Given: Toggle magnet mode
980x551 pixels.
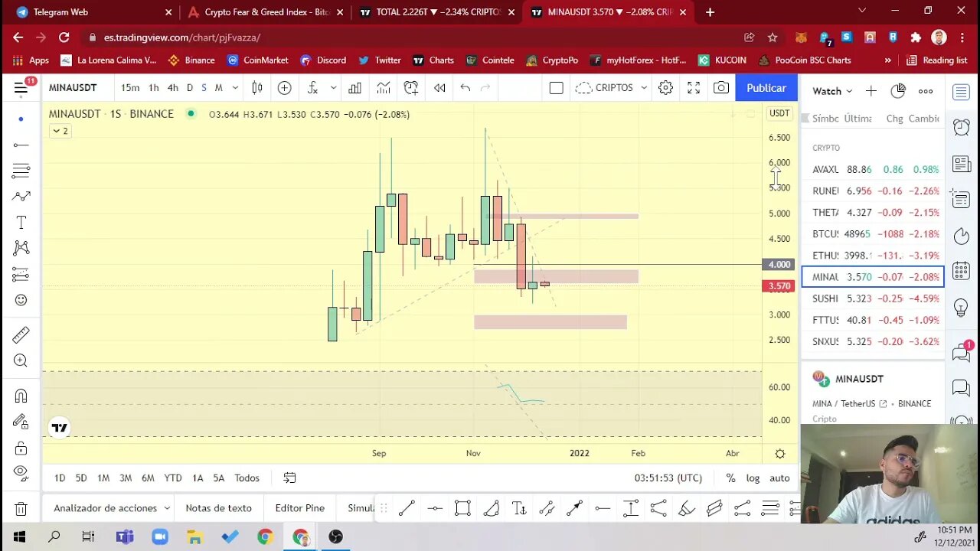Looking at the screenshot, I should (x=21, y=396).
